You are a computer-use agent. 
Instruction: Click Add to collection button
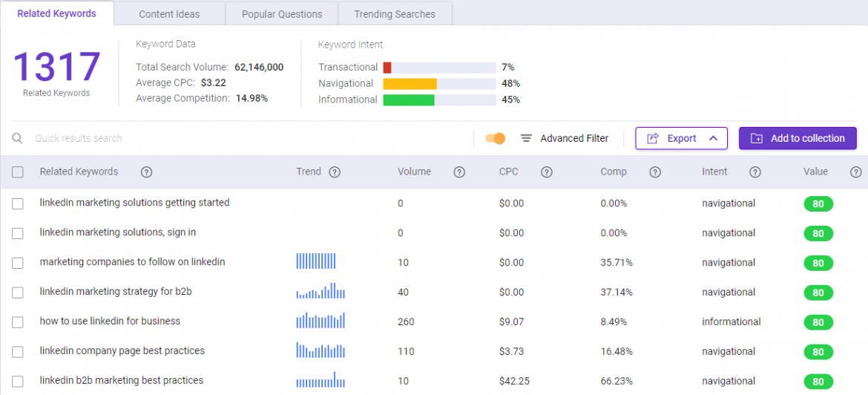(x=798, y=139)
